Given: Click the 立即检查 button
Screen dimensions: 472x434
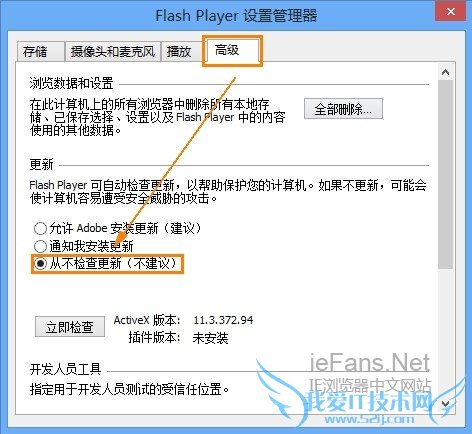Looking at the screenshot, I should click(x=70, y=327).
